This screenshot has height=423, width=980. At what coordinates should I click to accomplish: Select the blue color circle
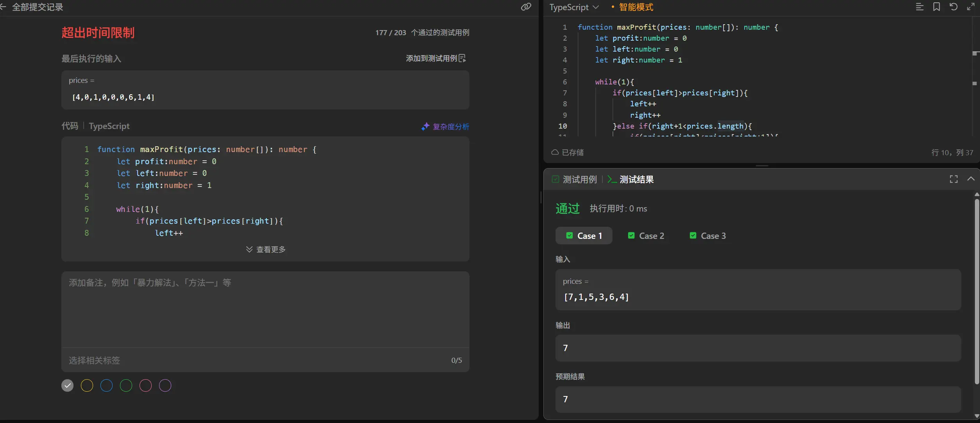click(x=106, y=385)
